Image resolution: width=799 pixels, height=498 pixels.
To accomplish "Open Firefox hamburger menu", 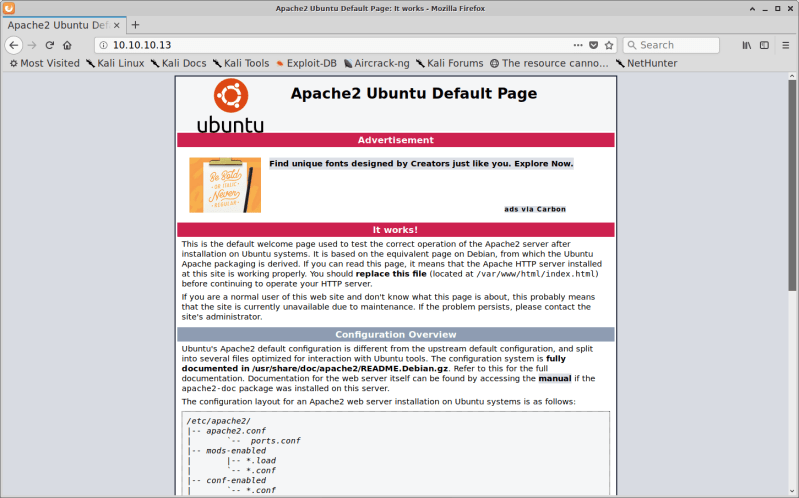I will [x=786, y=45].
